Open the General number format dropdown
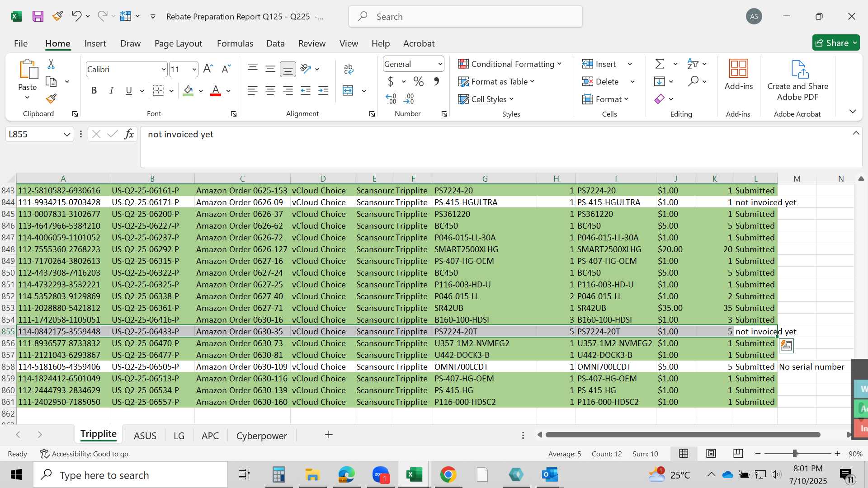This screenshot has height=488, width=868. click(440, 64)
